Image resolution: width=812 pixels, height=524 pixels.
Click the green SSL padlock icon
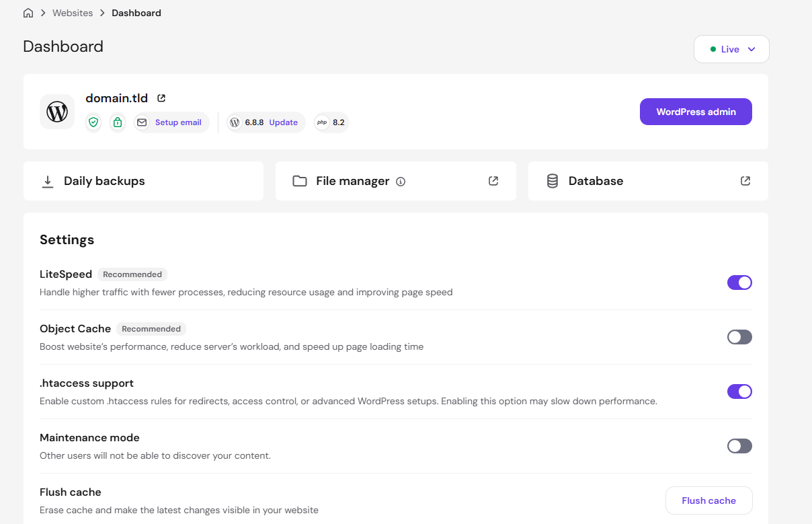(x=118, y=122)
